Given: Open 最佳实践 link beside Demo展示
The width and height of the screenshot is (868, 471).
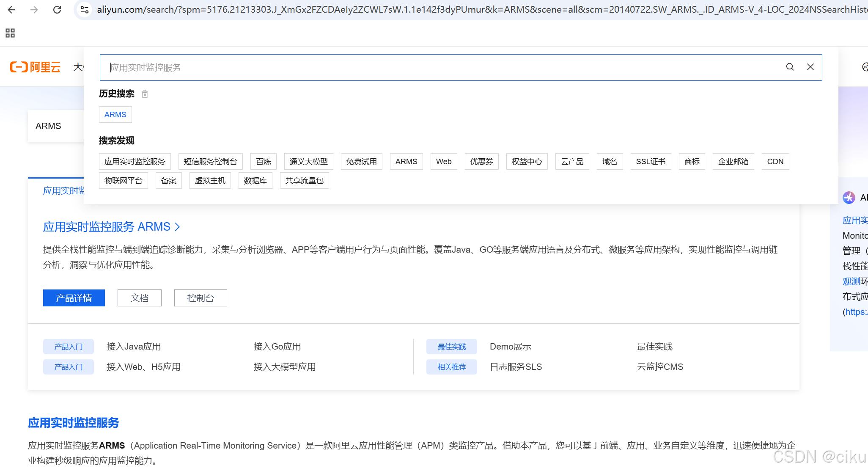Looking at the screenshot, I should tap(655, 347).
